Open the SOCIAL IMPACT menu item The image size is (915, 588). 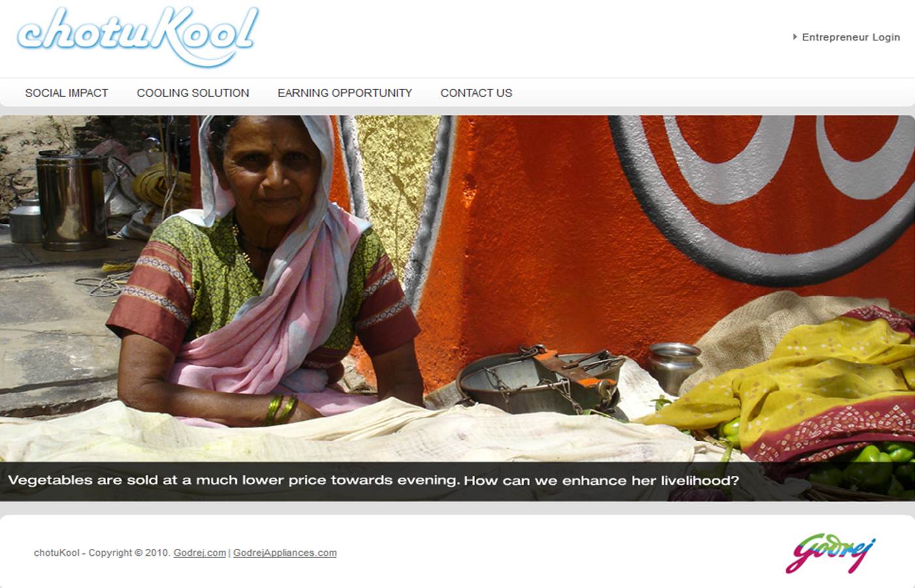click(67, 93)
